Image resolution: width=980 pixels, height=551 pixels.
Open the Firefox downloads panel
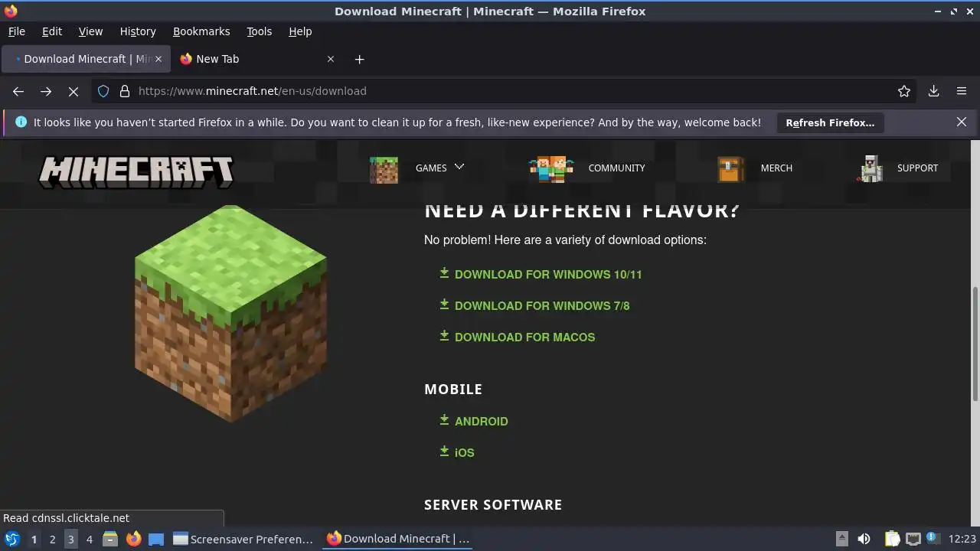pyautogui.click(x=934, y=91)
